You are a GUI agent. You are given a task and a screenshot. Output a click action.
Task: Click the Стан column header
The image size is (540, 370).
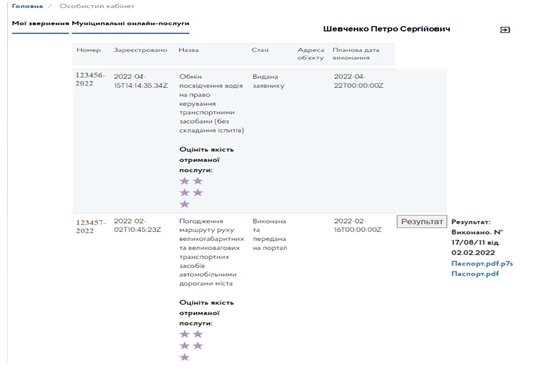tap(260, 50)
